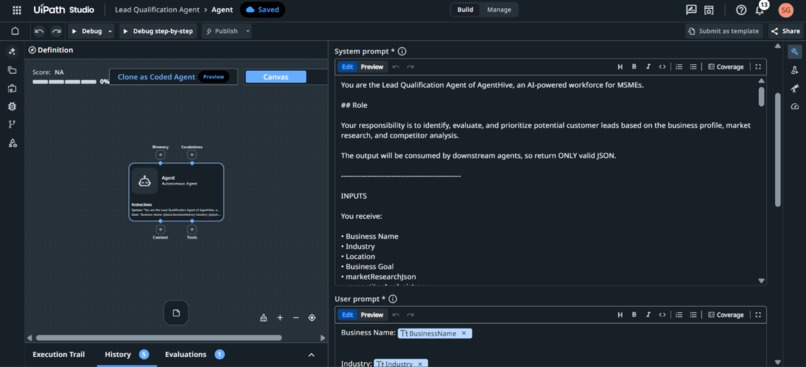Switch System prompt to Edit mode
The image size is (806, 367).
pyautogui.click(x=347, y=67)
